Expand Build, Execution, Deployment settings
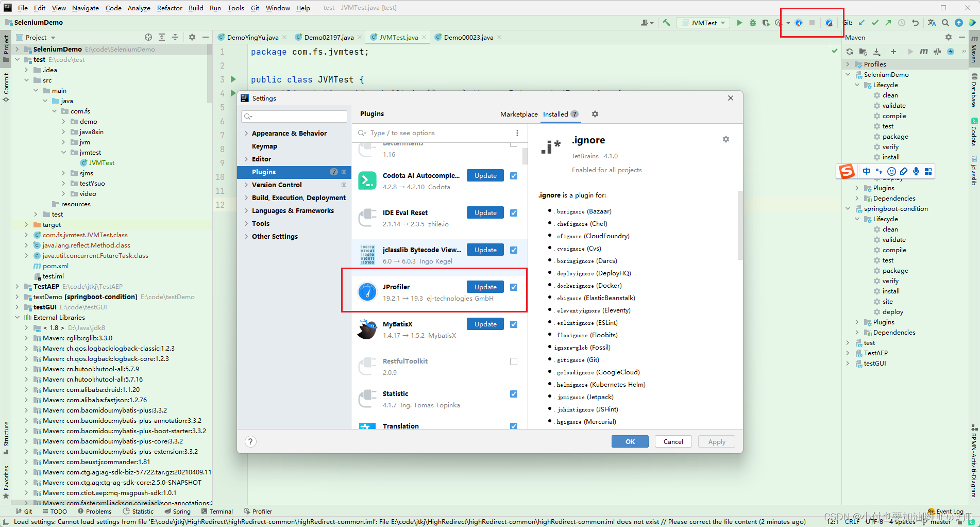This screenshot has height=527, width=980. coord(246,197)
